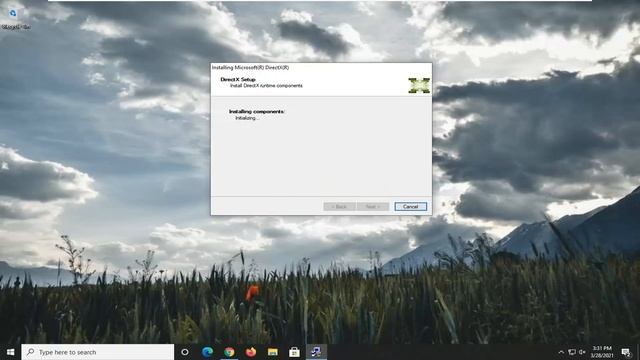Open the Action Center notifications
This screenshot has width=640, height=360.
(x=626, y=352)
